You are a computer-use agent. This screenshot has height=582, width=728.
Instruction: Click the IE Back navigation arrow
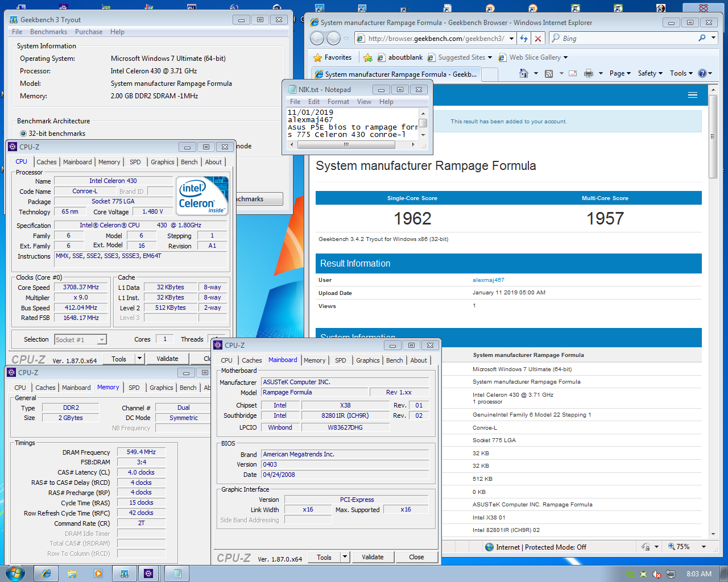317,38
